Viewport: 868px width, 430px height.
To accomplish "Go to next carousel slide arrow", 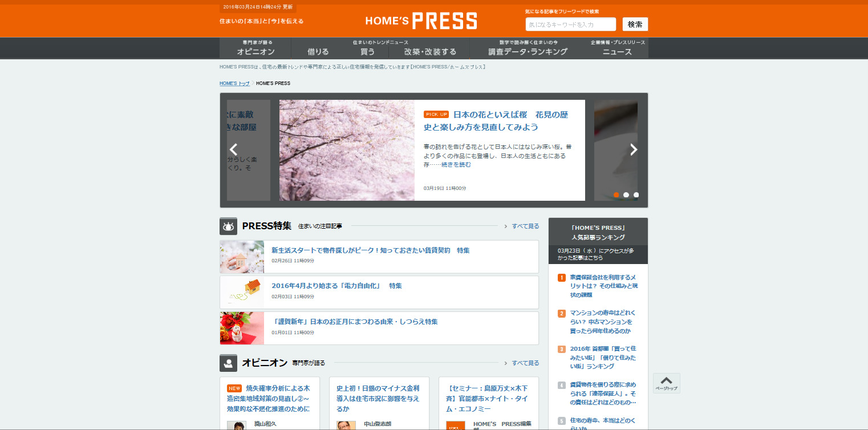I will pos(634,150).
